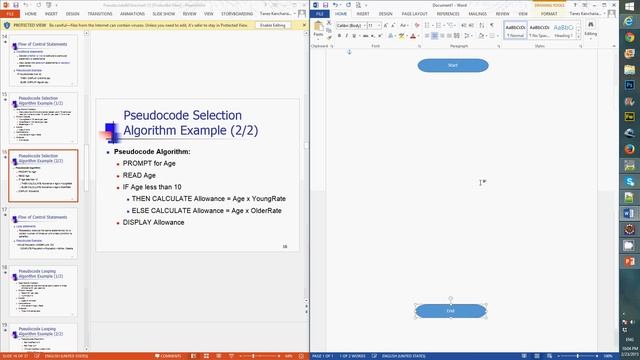
Task: Toggle Superscript in Word's Font group
Action: (x=380, y=36)
